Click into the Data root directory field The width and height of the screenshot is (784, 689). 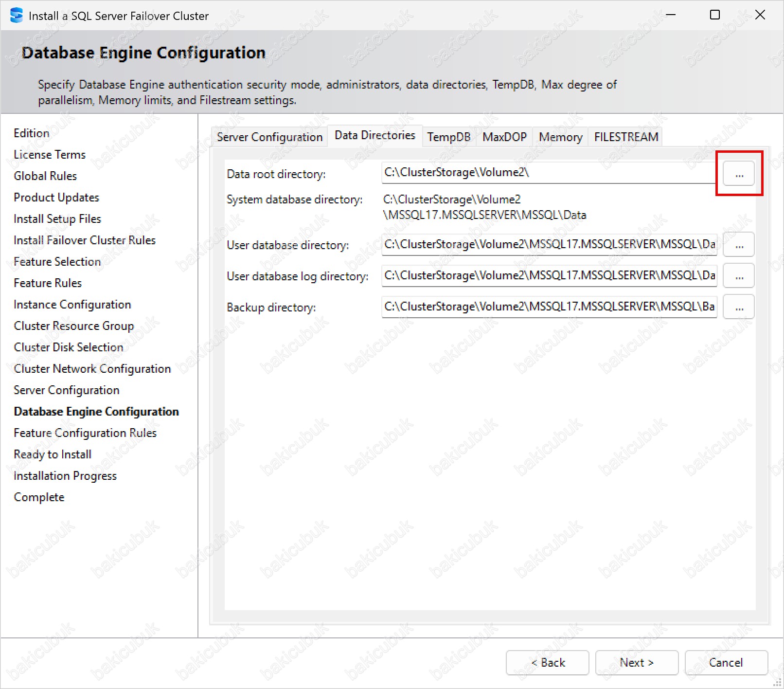[x=549, y=173]
